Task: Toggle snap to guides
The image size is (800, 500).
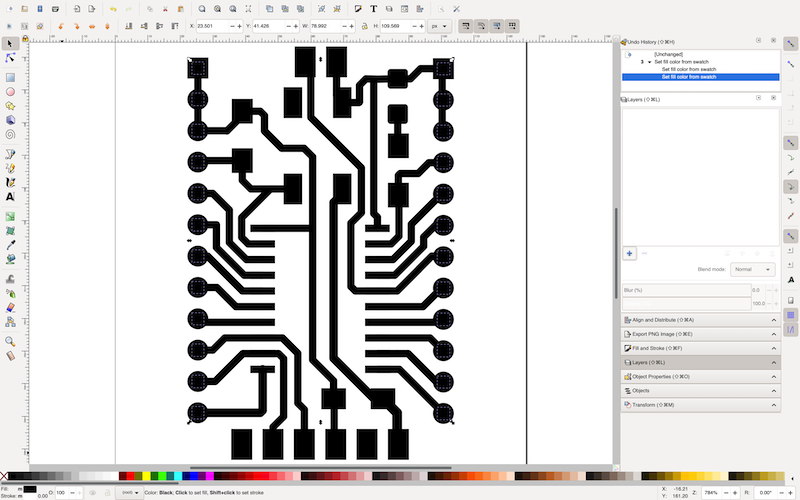Action: (790, 330)
